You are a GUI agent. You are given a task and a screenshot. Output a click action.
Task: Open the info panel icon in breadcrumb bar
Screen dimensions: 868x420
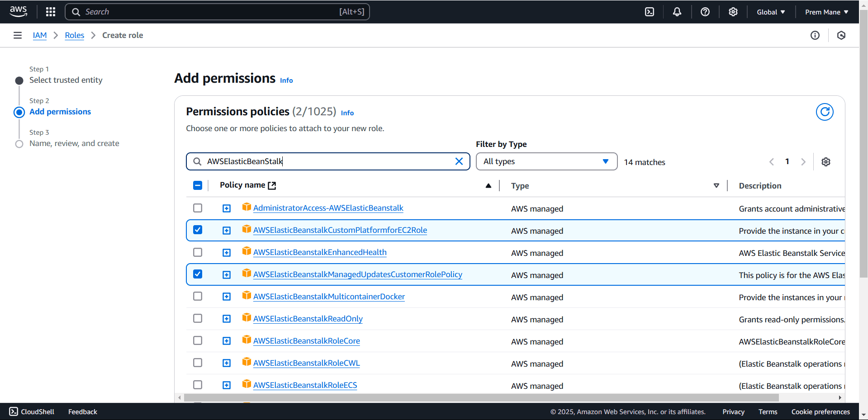pyautogui.click(x=815, y=35)
